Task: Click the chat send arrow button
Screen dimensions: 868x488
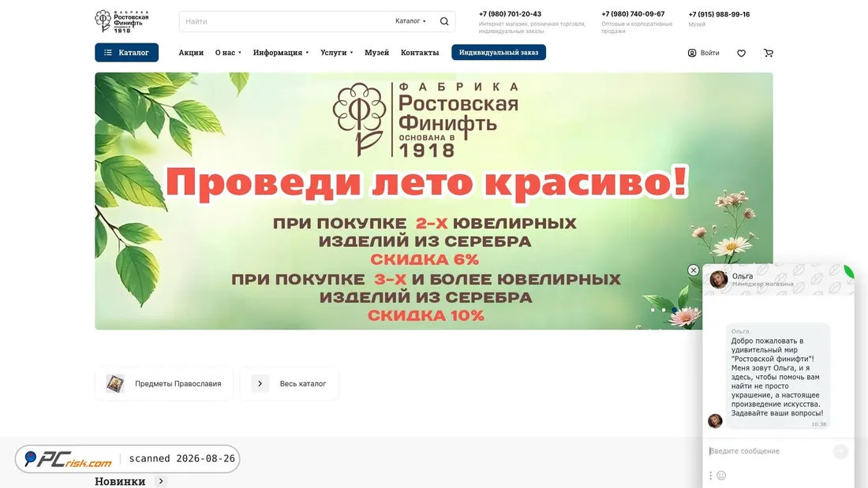Action: [840, 452]
